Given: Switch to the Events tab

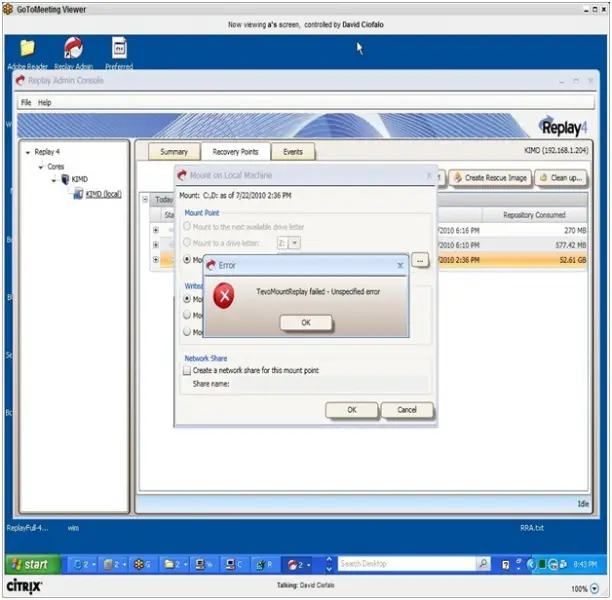Looking at the screenshot, I should click(293, 151).
